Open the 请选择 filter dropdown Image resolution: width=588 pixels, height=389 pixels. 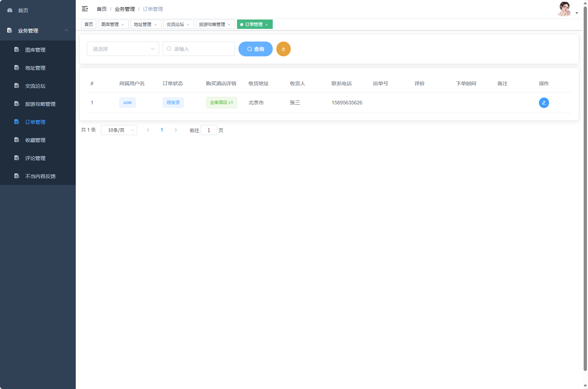(x=123, y=49)
